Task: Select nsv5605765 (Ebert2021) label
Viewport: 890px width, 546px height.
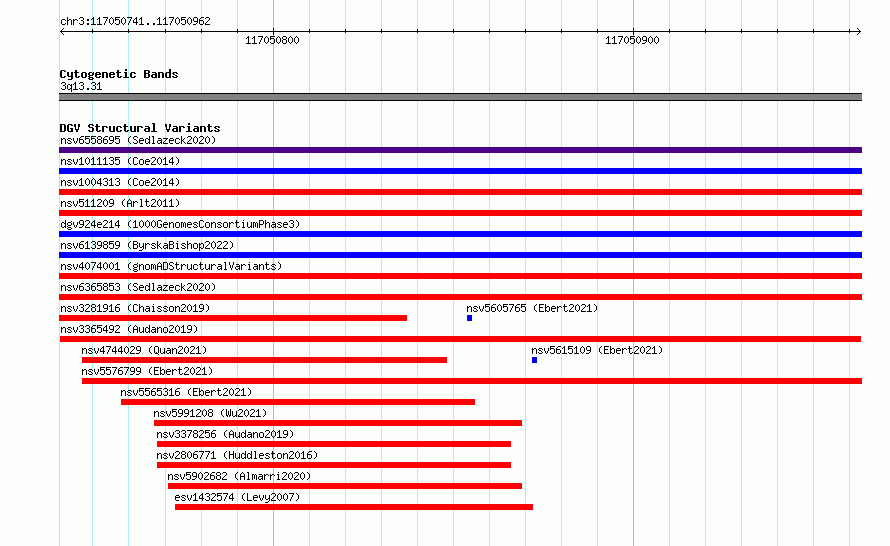Action: 532,308
